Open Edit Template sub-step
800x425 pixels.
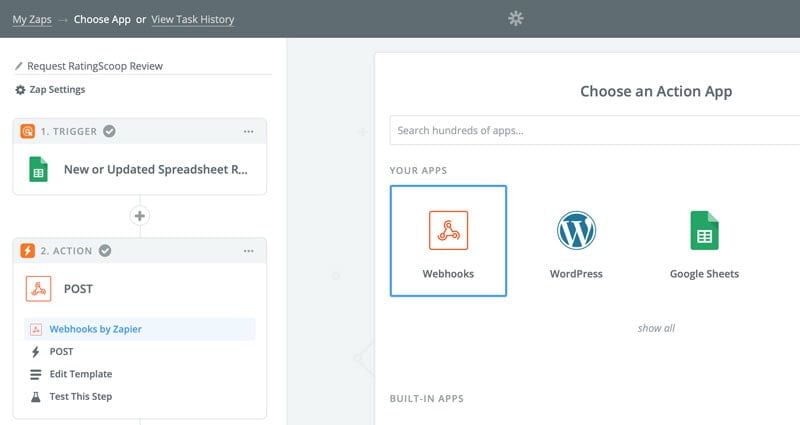[81, 374]
